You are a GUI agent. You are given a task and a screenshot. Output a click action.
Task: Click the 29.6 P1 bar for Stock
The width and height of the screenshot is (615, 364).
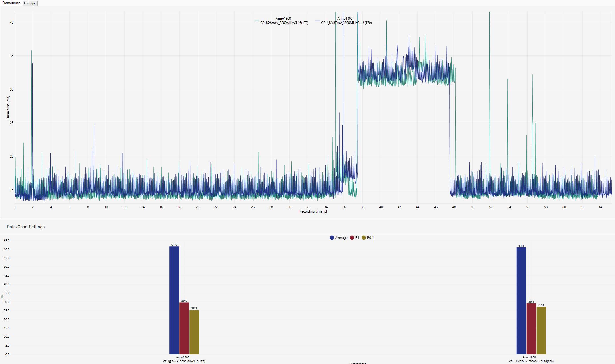pos(184,328)
